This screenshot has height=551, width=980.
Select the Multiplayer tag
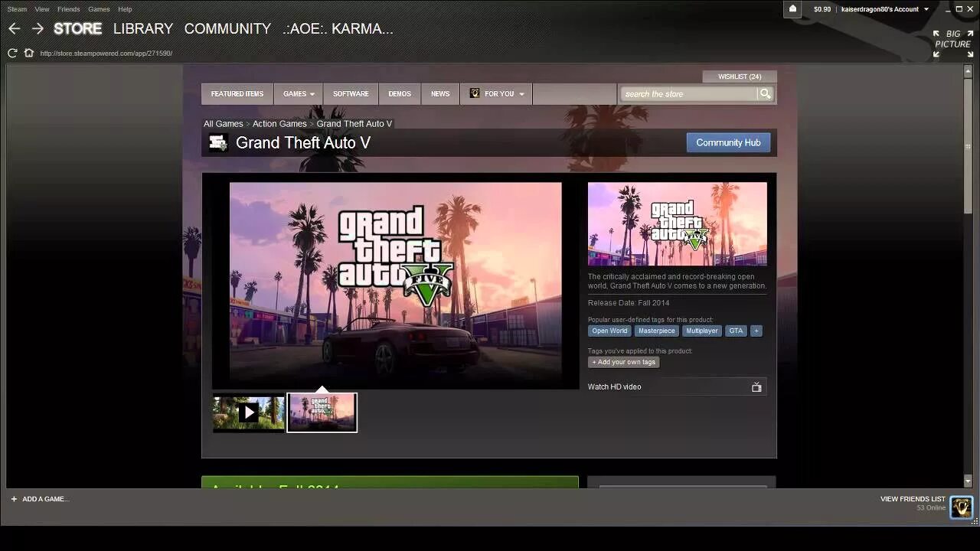[702, 331]
